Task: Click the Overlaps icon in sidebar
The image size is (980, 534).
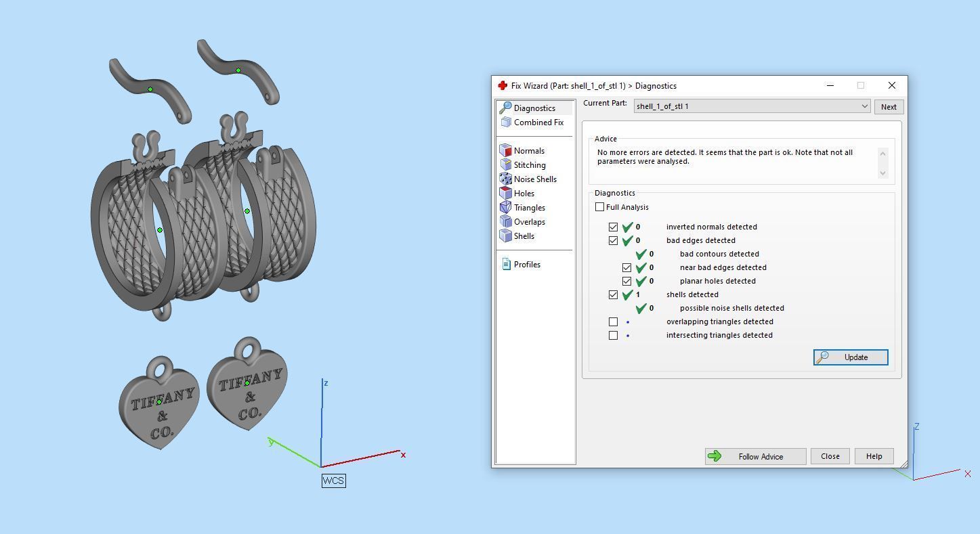Action: 505,221
